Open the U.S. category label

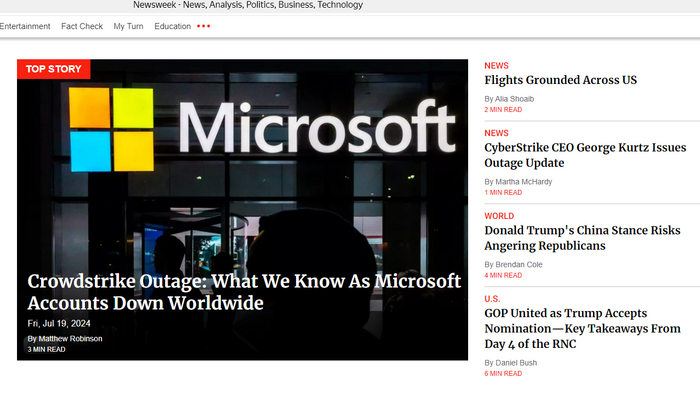coord(492,299)
